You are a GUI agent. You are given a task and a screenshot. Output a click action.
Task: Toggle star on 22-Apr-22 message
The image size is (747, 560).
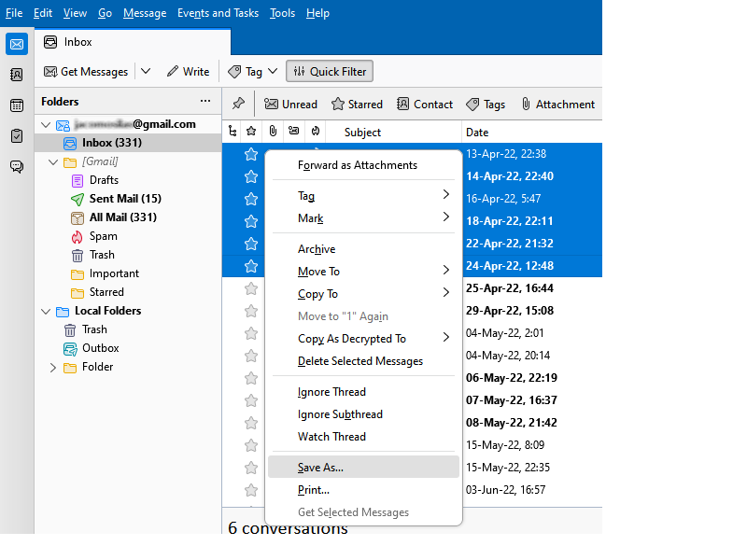click(251, 244)
